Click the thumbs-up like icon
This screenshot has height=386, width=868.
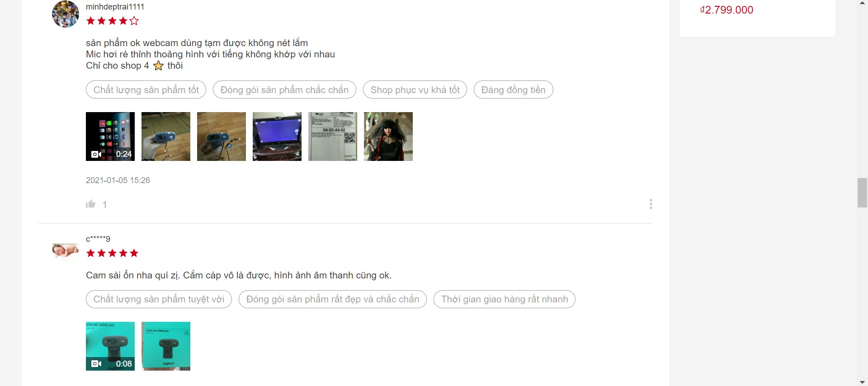click(91, 204)
